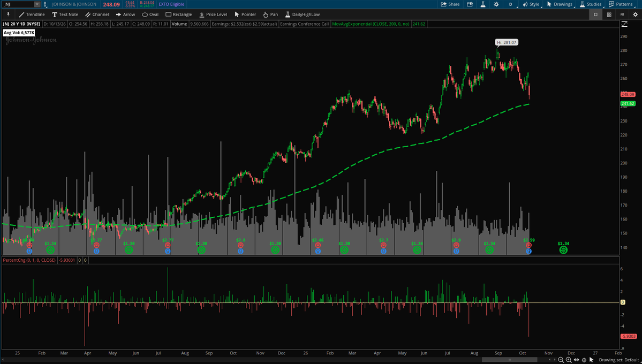
Task: Switch to the Pointer tool
Action: coord(245,14)
